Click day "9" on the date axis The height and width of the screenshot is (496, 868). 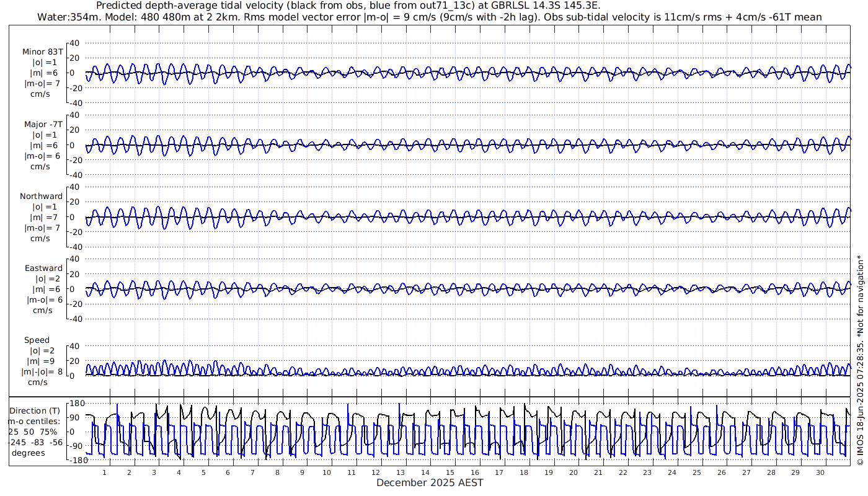[x=303, y=472]
